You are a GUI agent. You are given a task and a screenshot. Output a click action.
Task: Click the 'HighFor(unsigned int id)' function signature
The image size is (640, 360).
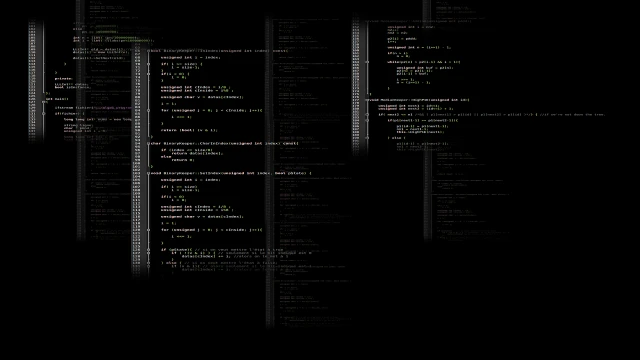[419, 100]
